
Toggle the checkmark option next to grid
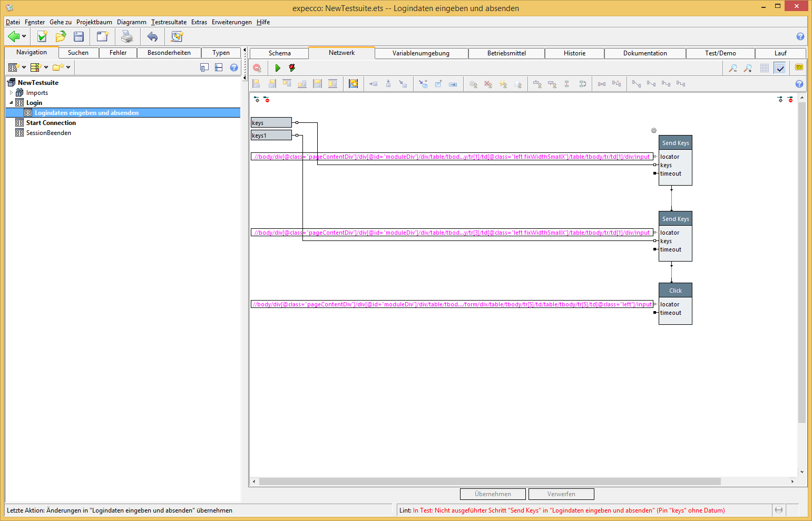(780, 68)
